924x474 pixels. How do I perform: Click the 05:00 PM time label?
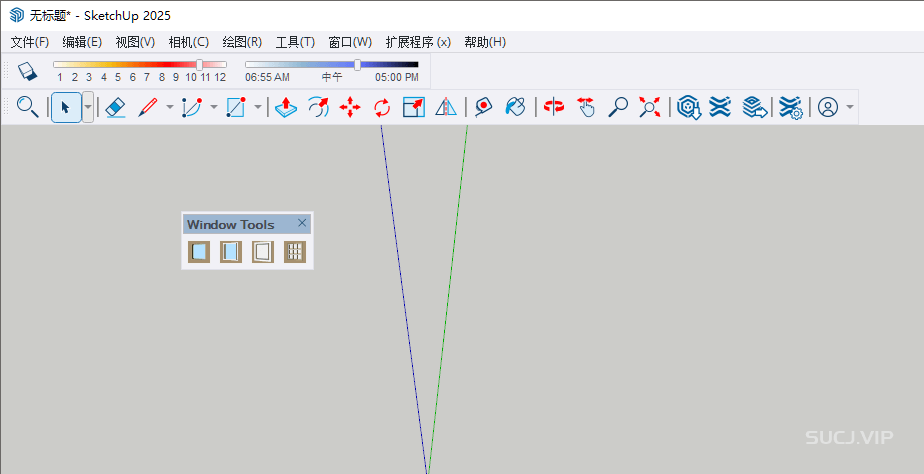[x=397, y=77]
